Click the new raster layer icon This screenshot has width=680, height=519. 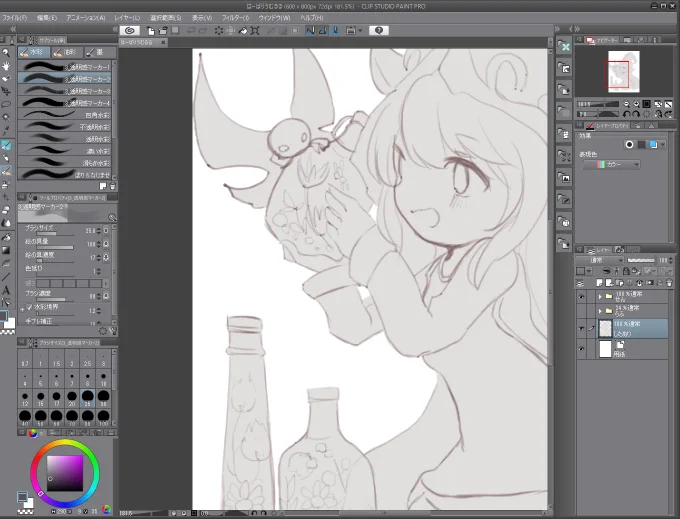[600, 283]
